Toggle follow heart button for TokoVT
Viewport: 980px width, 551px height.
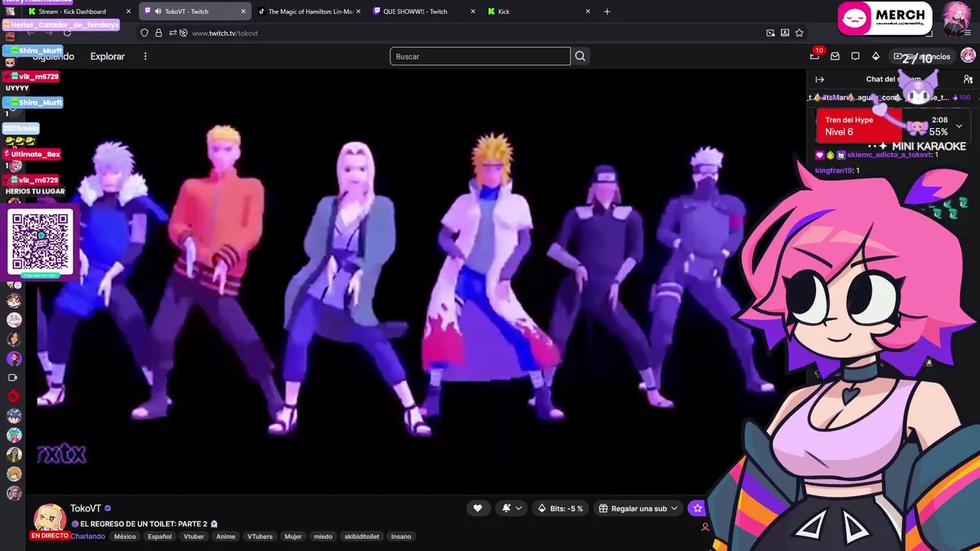coord(477,508)
